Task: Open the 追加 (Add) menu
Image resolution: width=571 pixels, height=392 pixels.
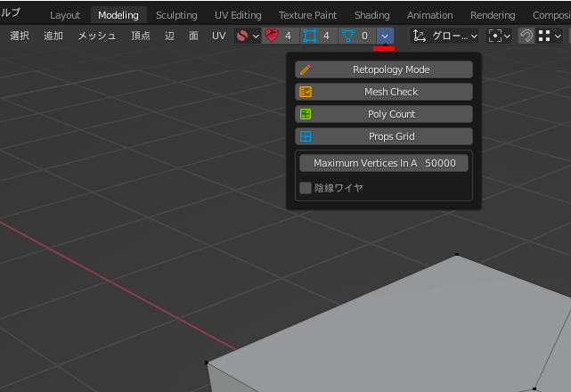Action: 53,36
